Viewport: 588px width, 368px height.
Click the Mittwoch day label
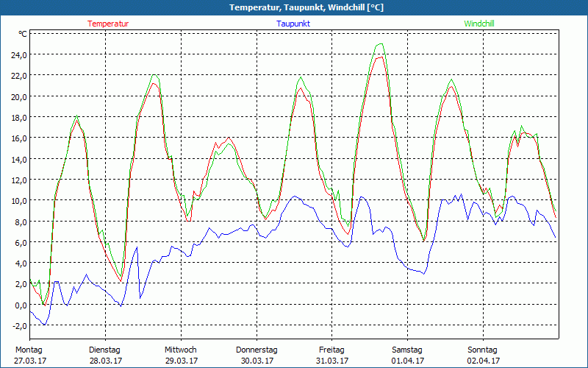coord(181,350)
